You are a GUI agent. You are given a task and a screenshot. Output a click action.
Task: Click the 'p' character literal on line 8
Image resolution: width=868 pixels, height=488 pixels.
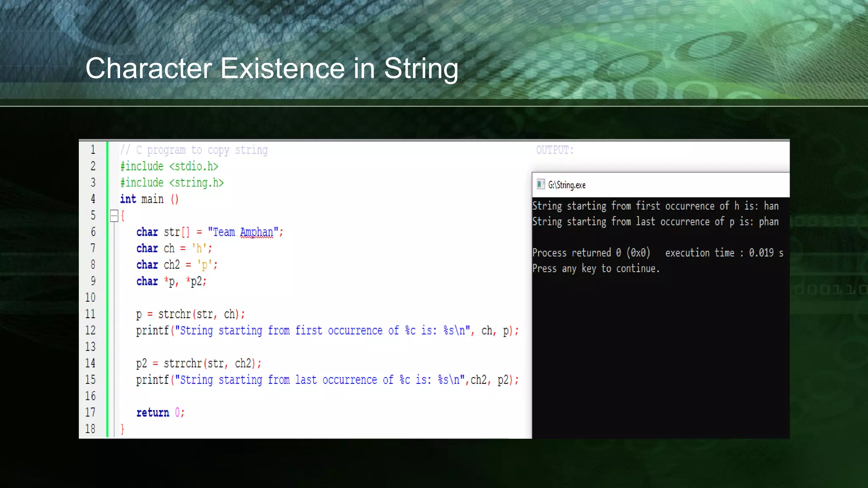204,265
